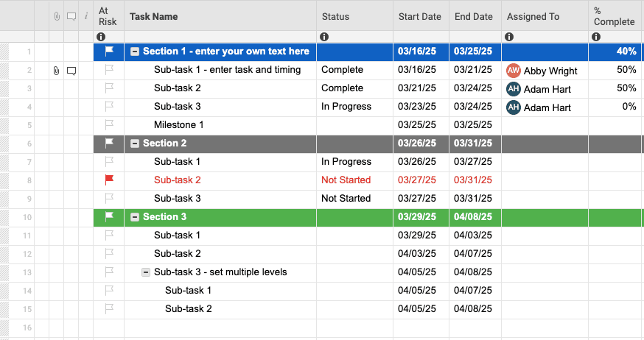Screen dimensions: 644x340
Task: Click the attachment paperclip icon in row 2
Action: tap(56, 71)
